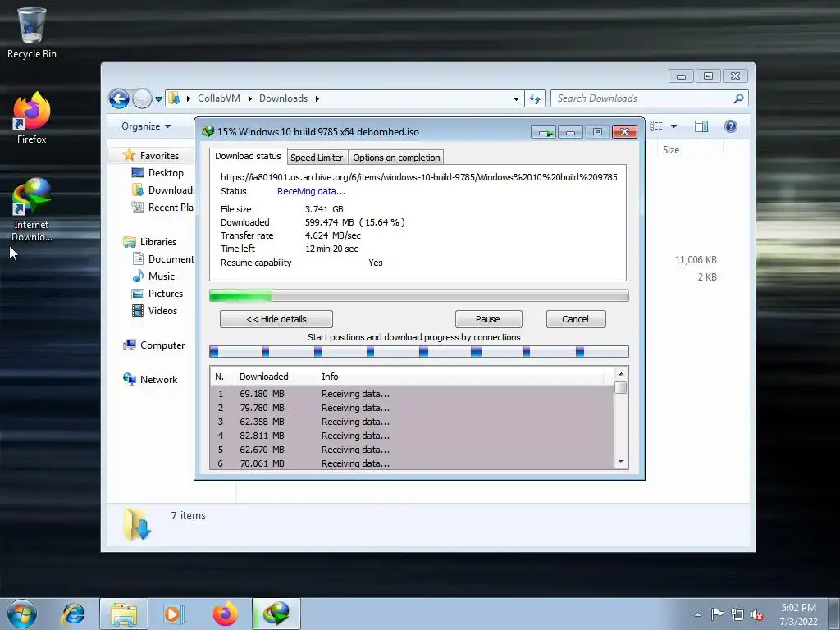Open Firefox from the taskbar
The image size is (840, 630).
pos(225,614)
